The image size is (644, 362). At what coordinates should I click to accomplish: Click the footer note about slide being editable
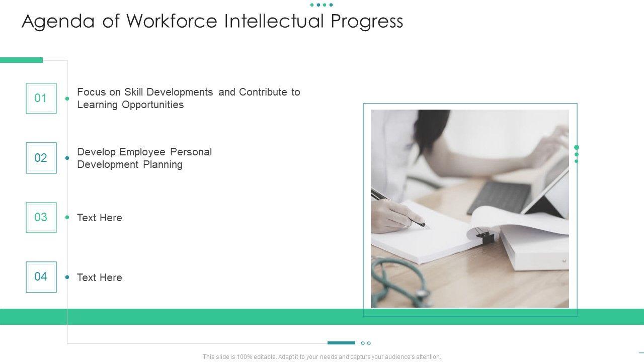tap(322, 357)
